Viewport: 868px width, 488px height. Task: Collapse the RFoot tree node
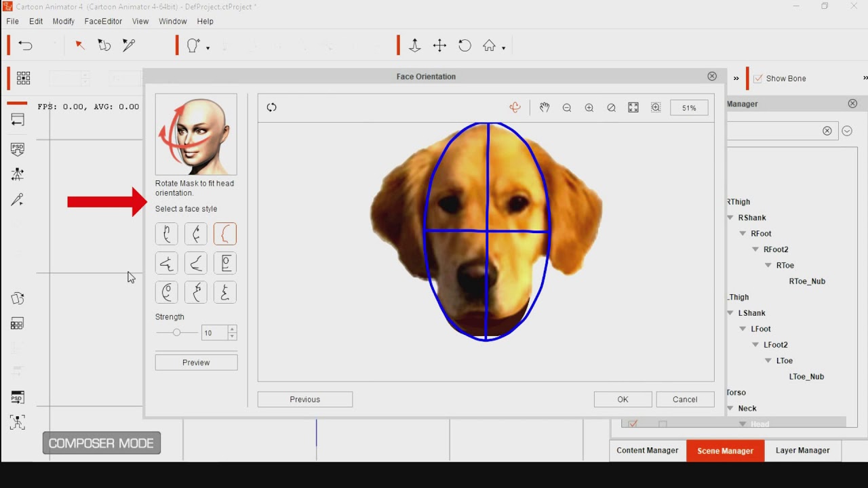pyautogui.click(x=743, y=233)
